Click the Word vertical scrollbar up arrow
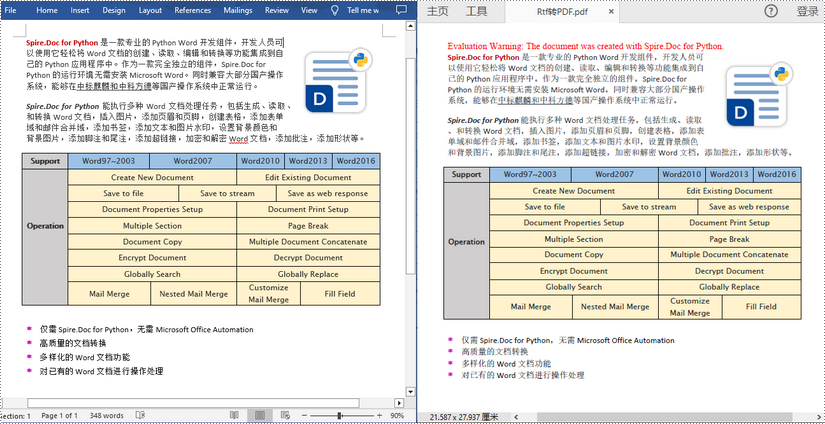825x424 pixels. [x=410, y=26]
